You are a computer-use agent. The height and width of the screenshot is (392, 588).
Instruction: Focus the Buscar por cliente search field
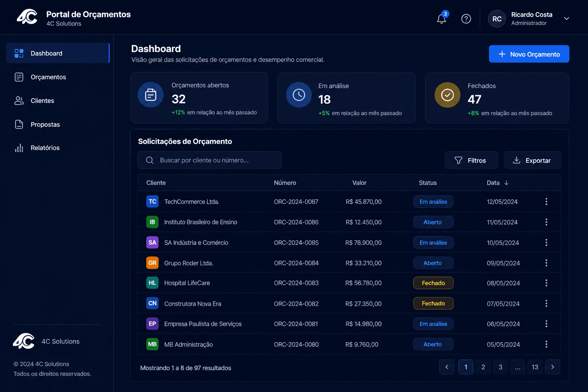click(x=209, y=160)
